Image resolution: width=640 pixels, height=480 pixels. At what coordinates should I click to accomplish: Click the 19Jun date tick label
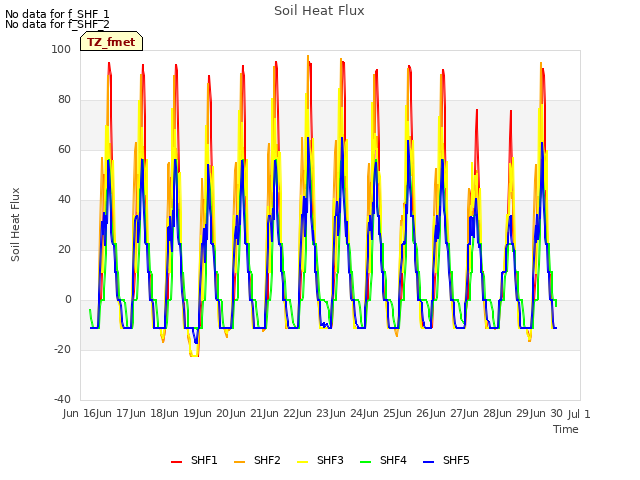(x=198, y=413)
